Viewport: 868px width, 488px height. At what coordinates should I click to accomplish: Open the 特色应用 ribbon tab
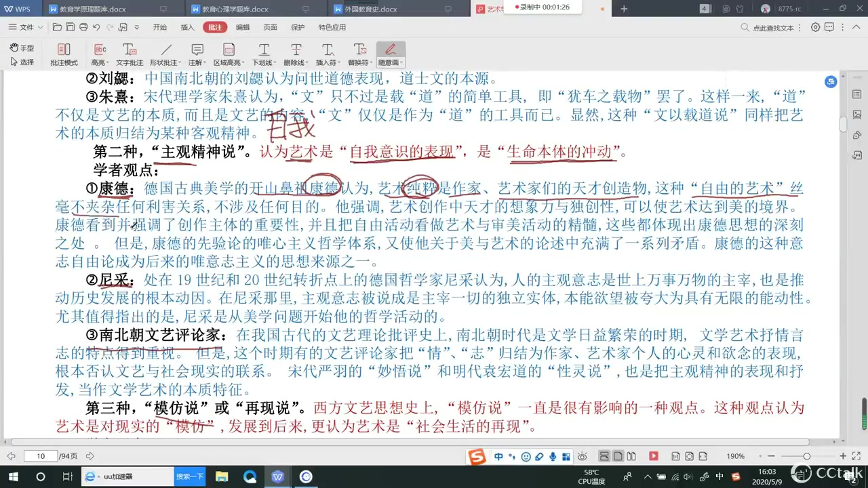[332, 27]
